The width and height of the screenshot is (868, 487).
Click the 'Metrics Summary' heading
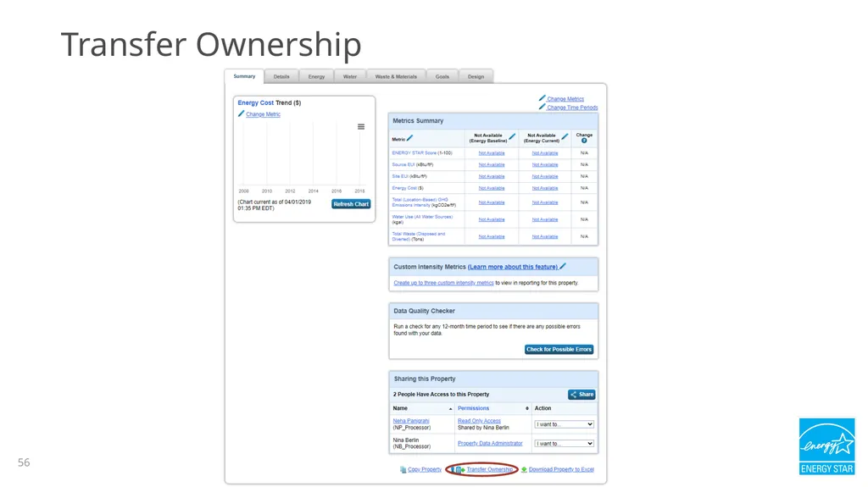point(418,120)
